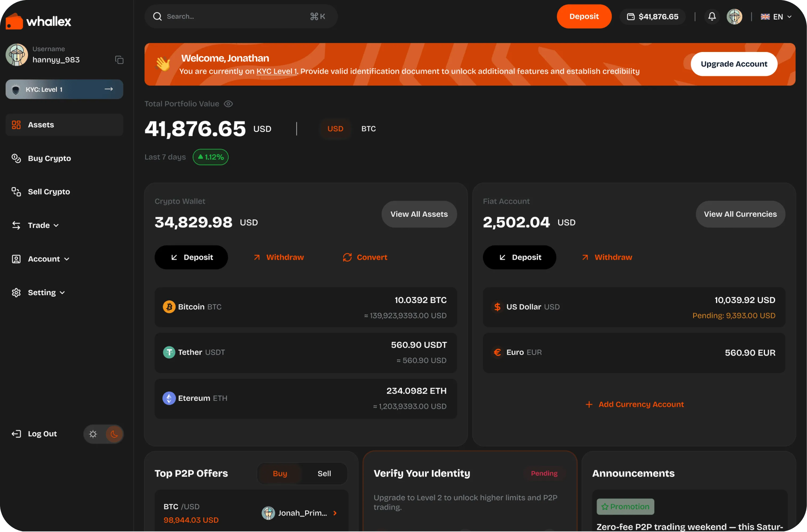
Task: Click the Convert refresh arrows icon
Action: click(347, 257)
